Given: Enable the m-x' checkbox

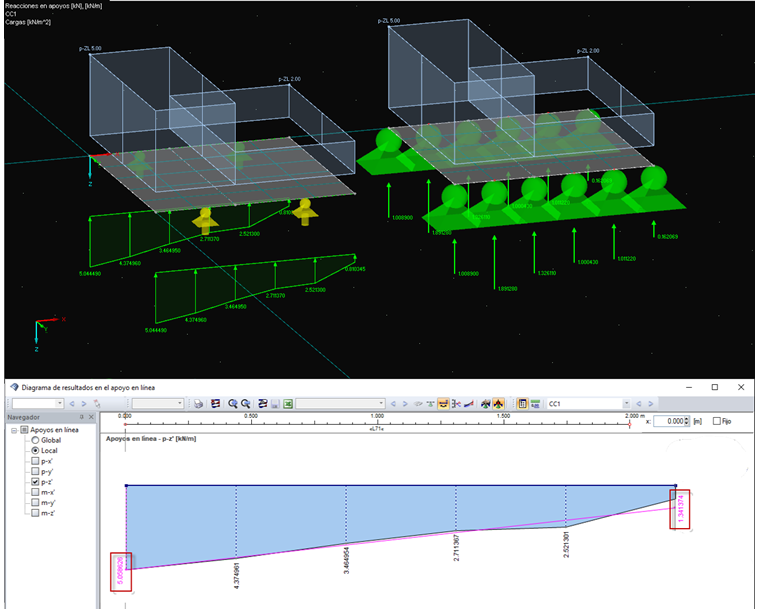Looking at the screenshot, I should pos(35,492).
